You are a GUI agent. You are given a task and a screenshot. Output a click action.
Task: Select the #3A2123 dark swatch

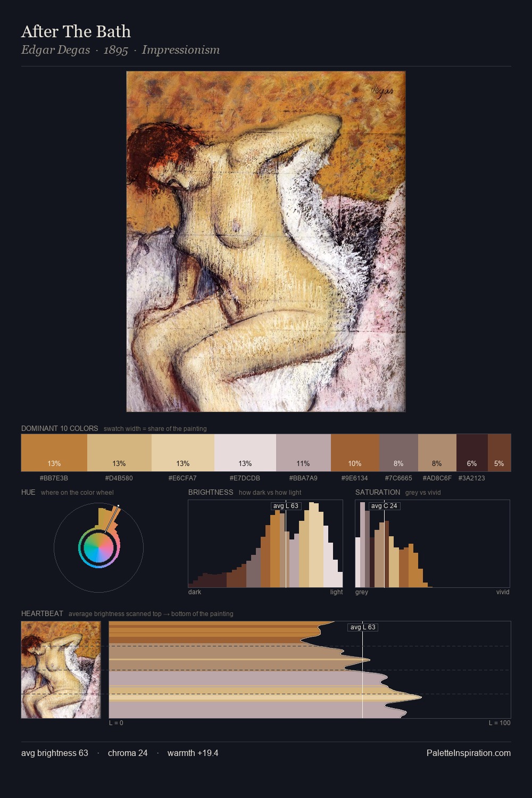coord(472,453)
